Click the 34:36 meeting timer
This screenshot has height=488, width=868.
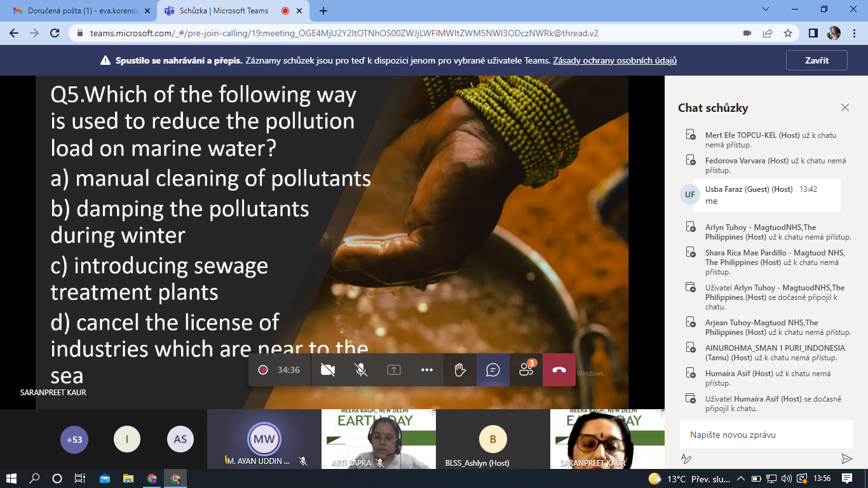coord(288,370)
